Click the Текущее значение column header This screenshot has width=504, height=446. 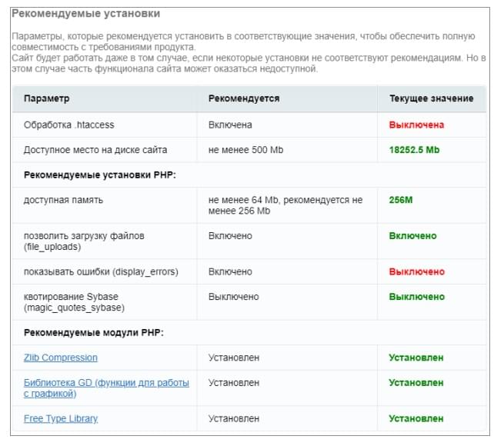coord(432,98)
